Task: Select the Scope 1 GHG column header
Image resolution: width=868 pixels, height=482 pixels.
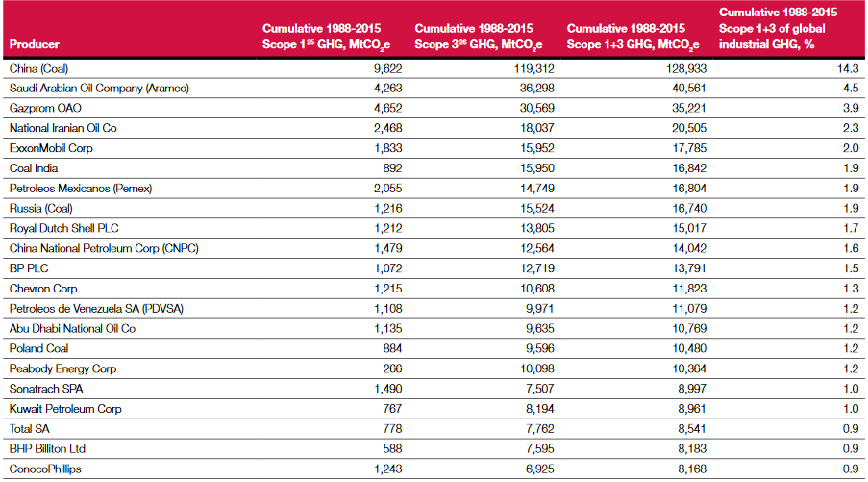Action: (326, 37)
